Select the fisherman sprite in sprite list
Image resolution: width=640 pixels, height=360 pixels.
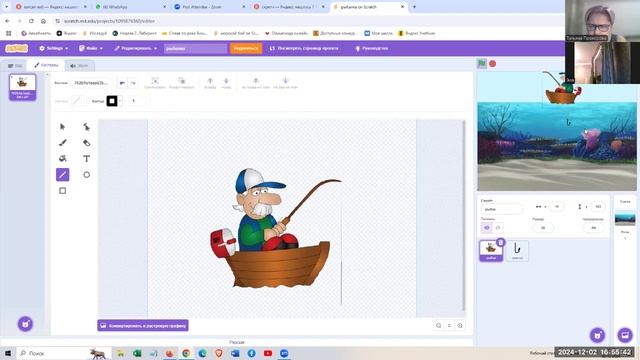tap(491, 250)
